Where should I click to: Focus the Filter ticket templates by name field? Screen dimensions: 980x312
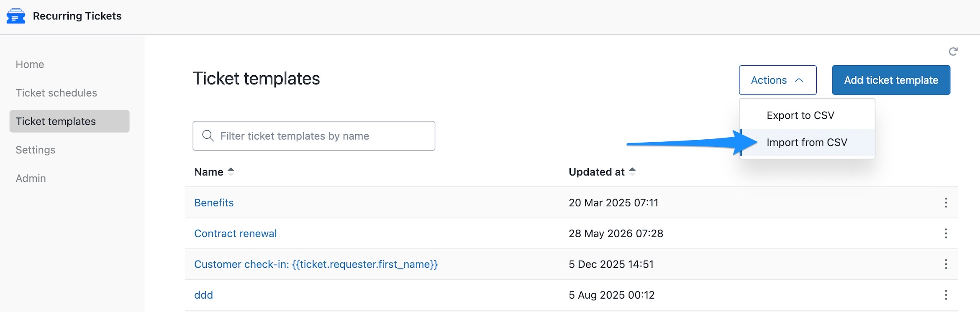[314, 136]
